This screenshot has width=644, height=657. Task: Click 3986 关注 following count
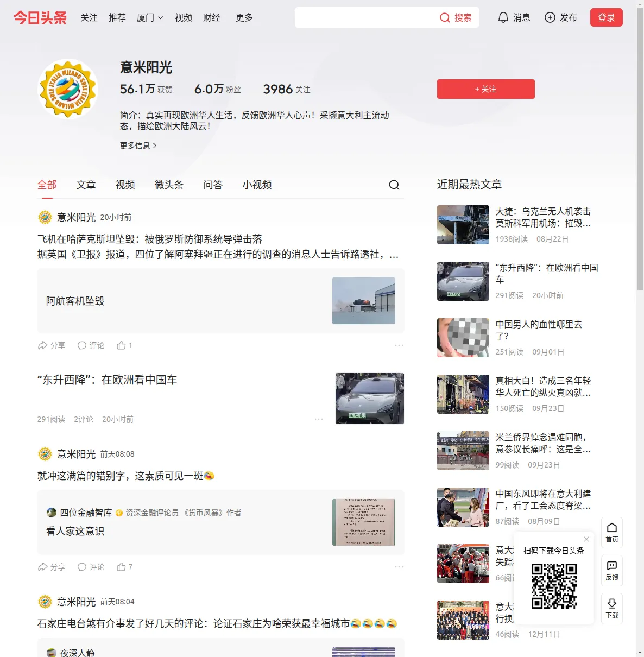click(x=287, y=89)
